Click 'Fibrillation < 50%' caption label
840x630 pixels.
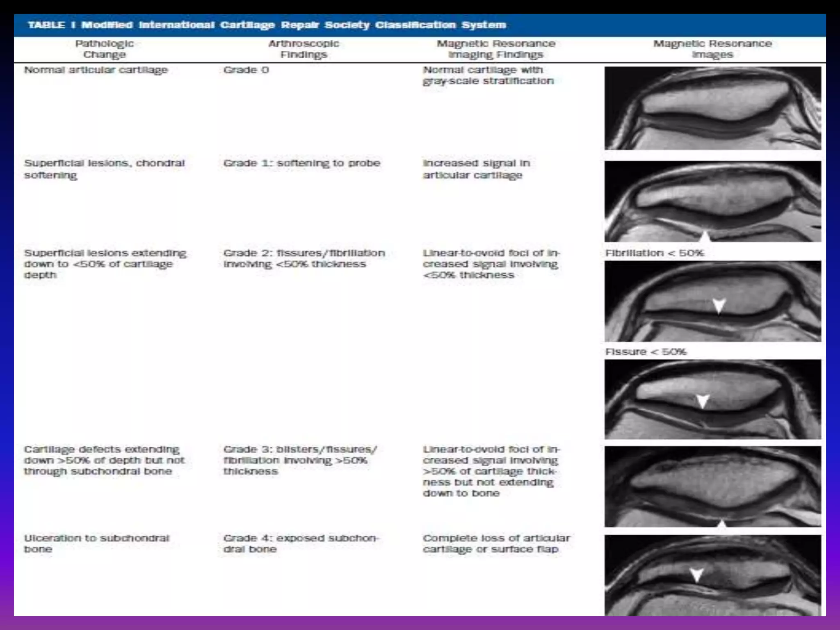[655, 253]
